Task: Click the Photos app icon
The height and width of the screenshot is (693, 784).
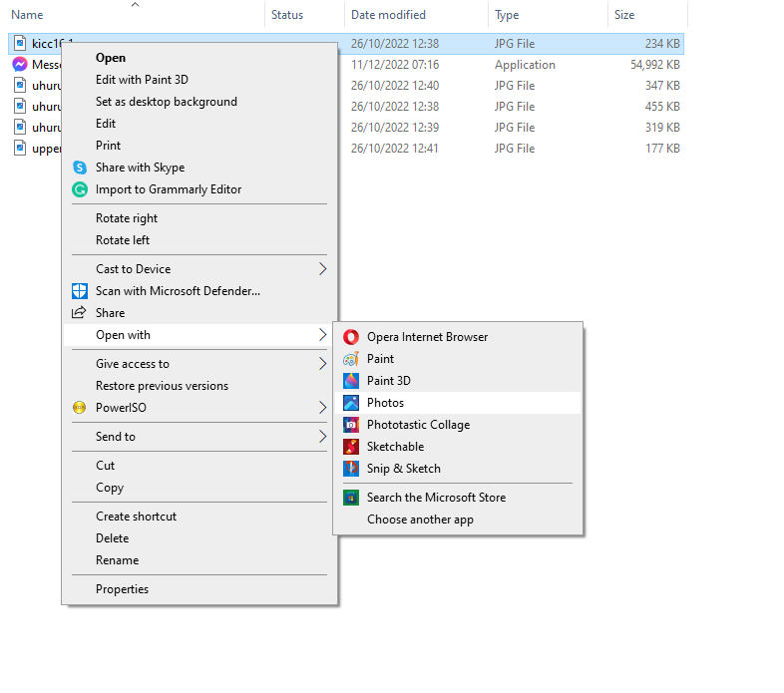Action: point(351,403)
